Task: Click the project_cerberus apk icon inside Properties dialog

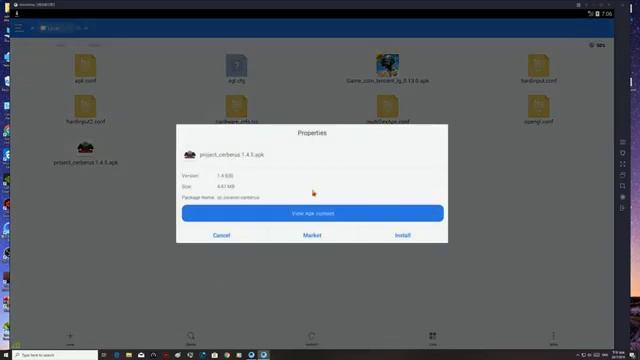Action: (190, 155)
